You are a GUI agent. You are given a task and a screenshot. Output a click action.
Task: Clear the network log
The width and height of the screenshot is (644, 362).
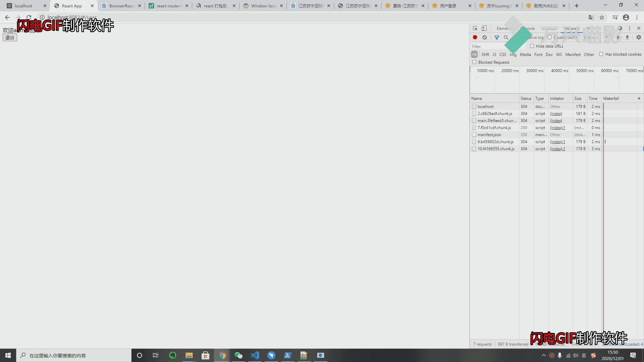484,38
